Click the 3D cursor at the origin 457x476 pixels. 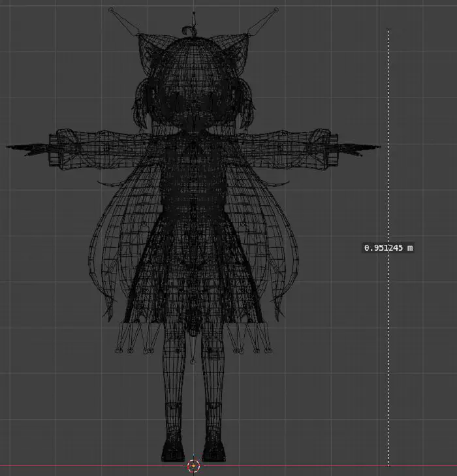click(193, 466)
